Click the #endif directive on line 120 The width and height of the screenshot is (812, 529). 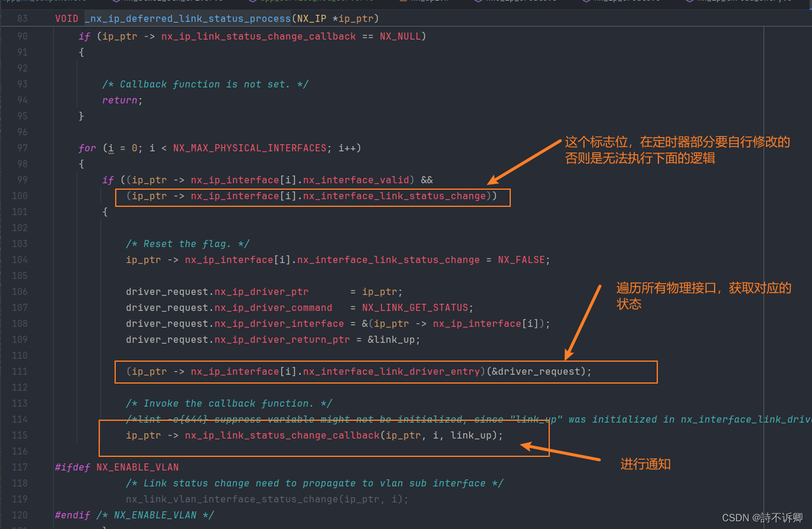click(73, 515)
